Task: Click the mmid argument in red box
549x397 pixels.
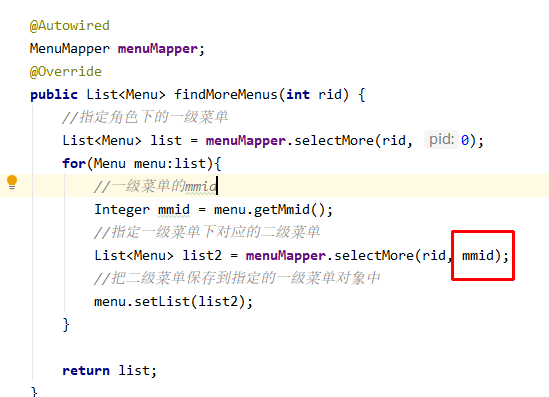Action: click(478, 256)
